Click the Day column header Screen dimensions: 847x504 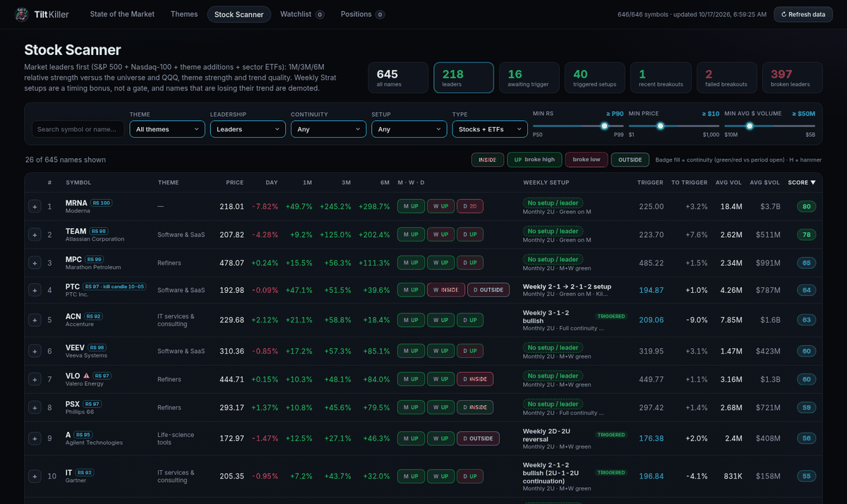pos(271,183)
